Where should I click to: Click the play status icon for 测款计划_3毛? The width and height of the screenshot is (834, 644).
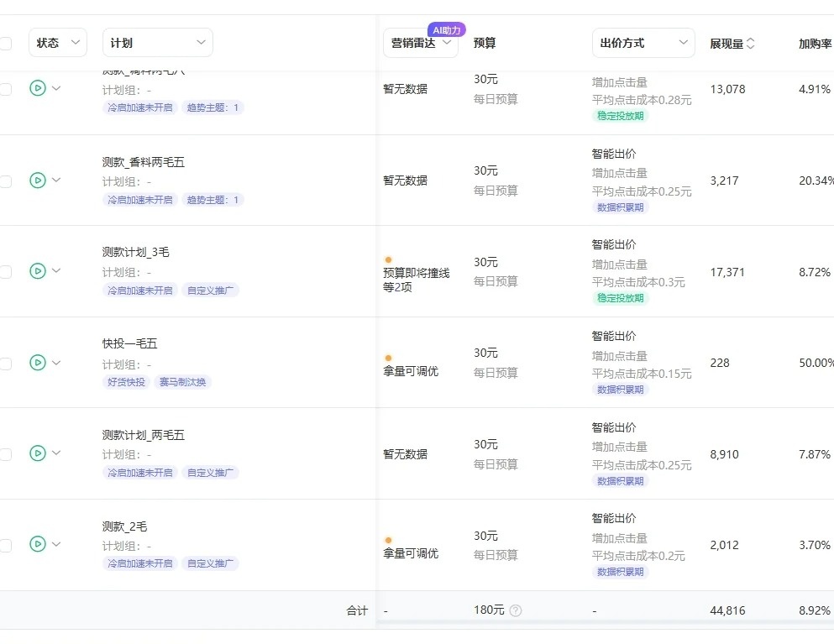point(38,270)
